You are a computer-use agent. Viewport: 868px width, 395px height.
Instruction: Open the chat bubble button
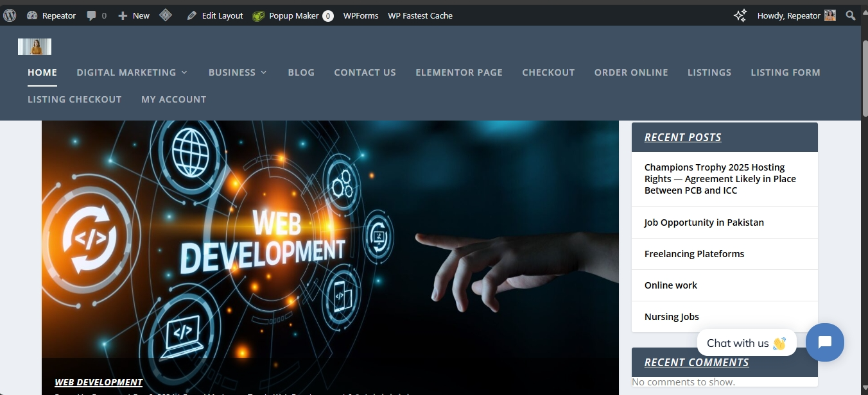(x=824, y=342)
